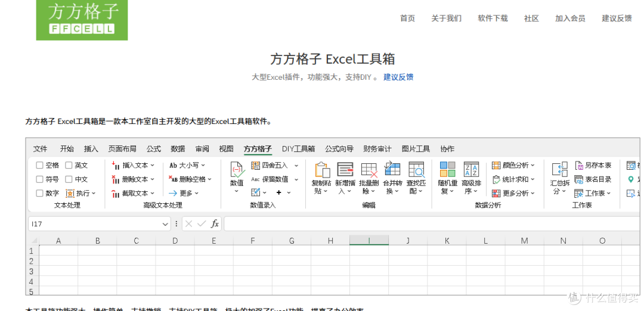Click the 批量删除 icon
Viewport: 644px width, 311px height.
(x=369, y=169)
